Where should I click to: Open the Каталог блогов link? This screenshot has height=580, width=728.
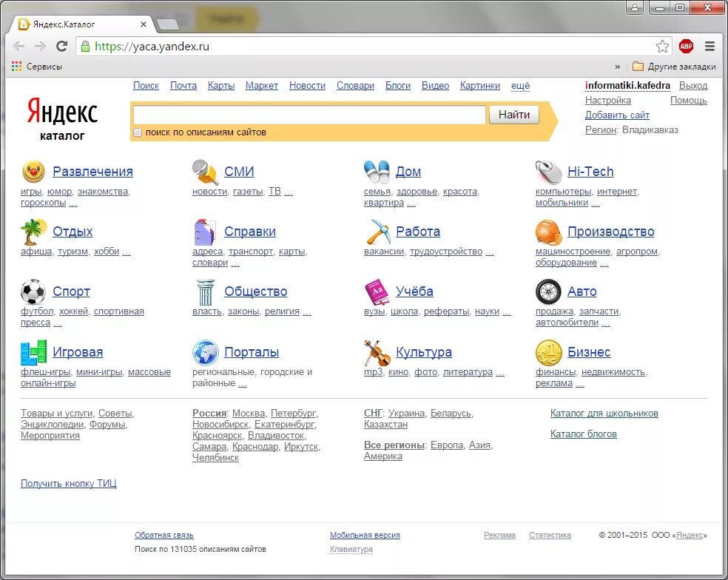point(583,434)
